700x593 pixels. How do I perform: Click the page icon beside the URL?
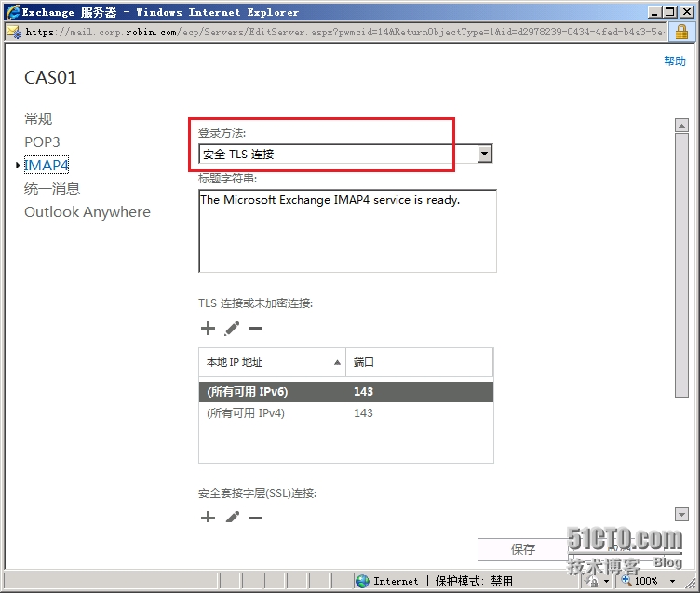(x=14, y=33)
